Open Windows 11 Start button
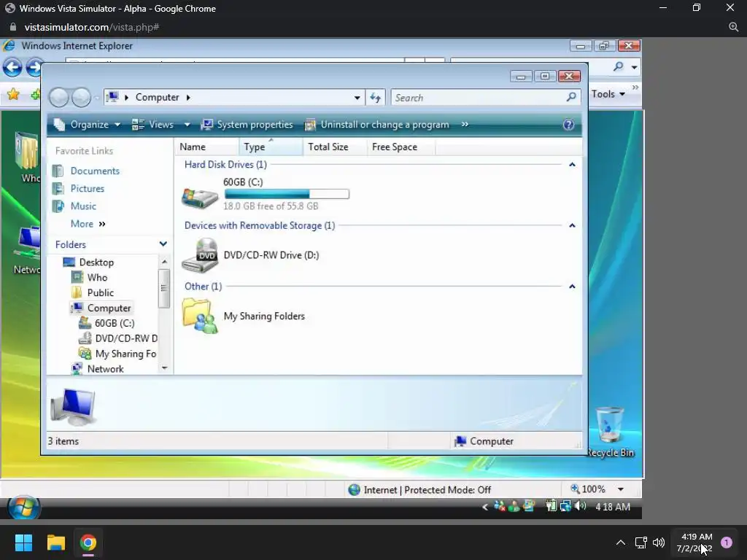 (x=23, y=542)
